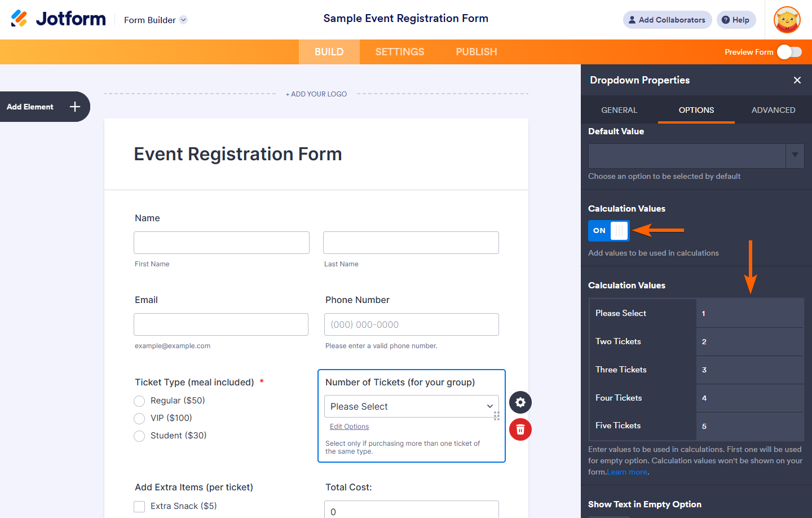Open the Please Select tickets dropdown
This screenshot has height=518, width=812.
411,406
